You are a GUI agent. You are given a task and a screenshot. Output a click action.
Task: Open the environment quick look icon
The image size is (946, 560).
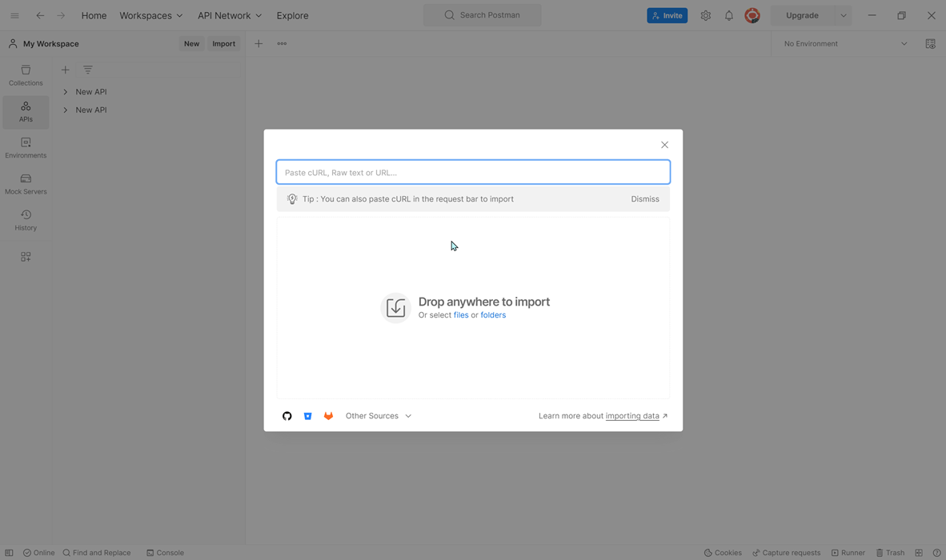[x=930, y=43]
